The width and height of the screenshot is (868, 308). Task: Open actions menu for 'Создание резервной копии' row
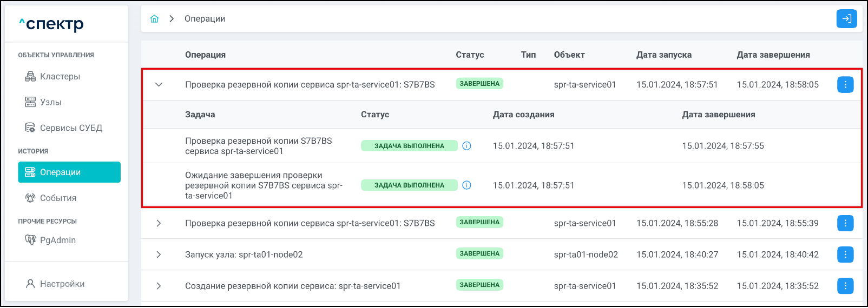(x=845, y=286)
